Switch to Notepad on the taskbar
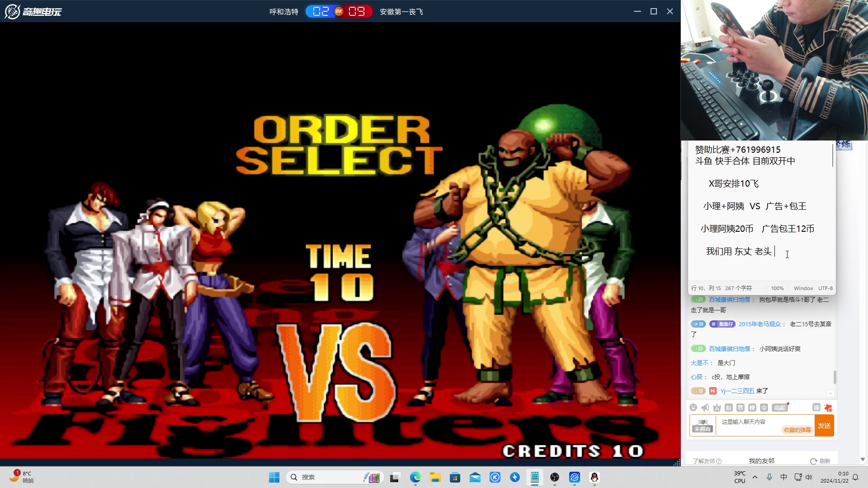The image size is (868, 488). pos(535,477)
